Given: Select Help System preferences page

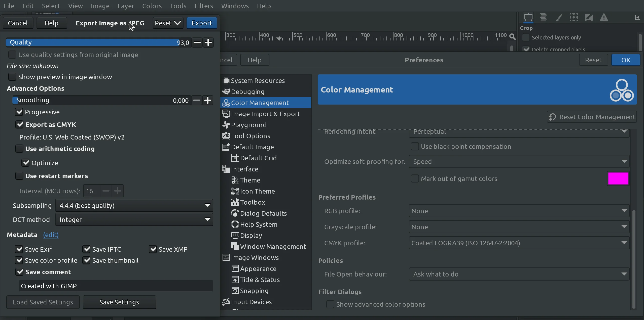Looking at the screenshot, I should 266,224.
